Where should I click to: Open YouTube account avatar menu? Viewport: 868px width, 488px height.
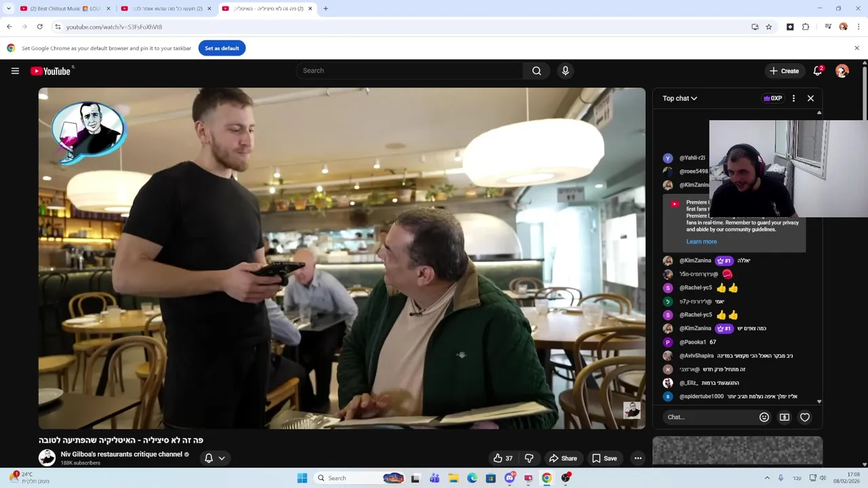click(x=842, y=70)
